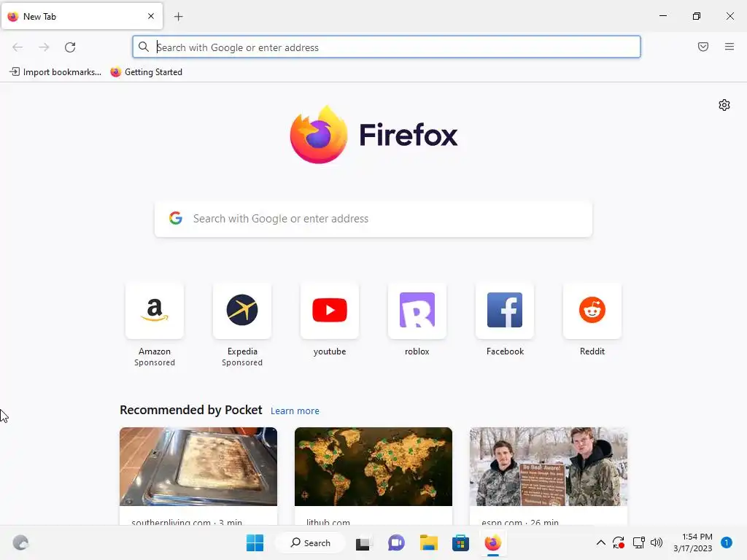Open the Save to Pocket button
The width and height of the screenshot is (747, 560).
click(703, 46)
